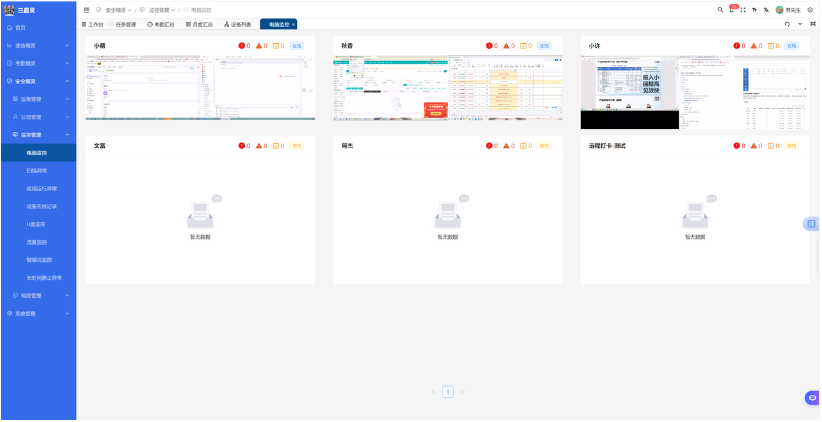Open the tab options dropdown arrow
This screenshot has height=422, width=822.
pyautogui.click(x=799, y=24)
